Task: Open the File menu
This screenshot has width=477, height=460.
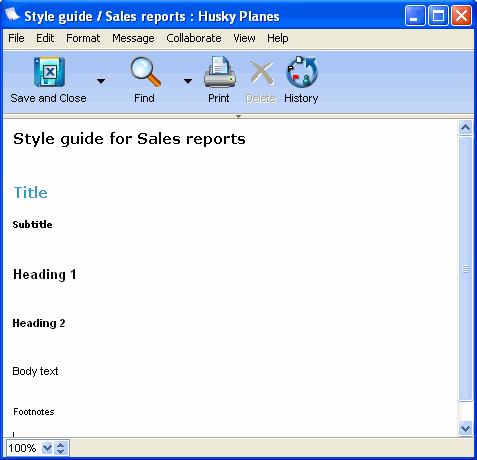Action: [x=16, y=38]
